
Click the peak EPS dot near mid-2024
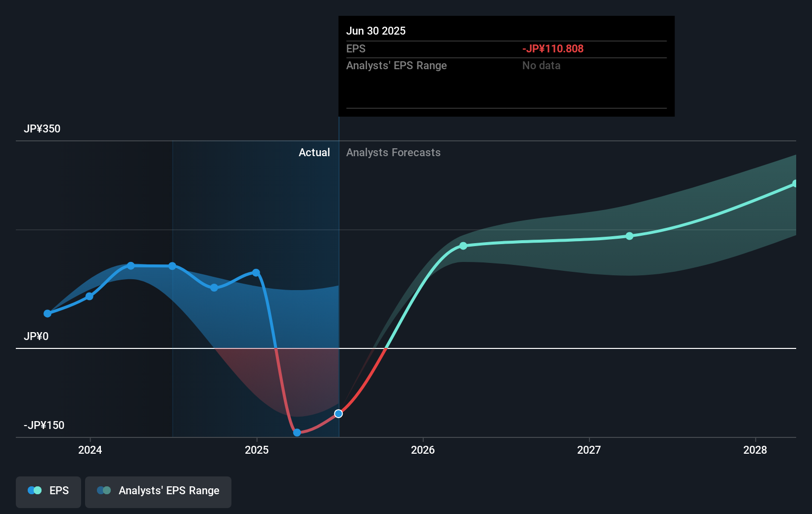click(131, 266)
